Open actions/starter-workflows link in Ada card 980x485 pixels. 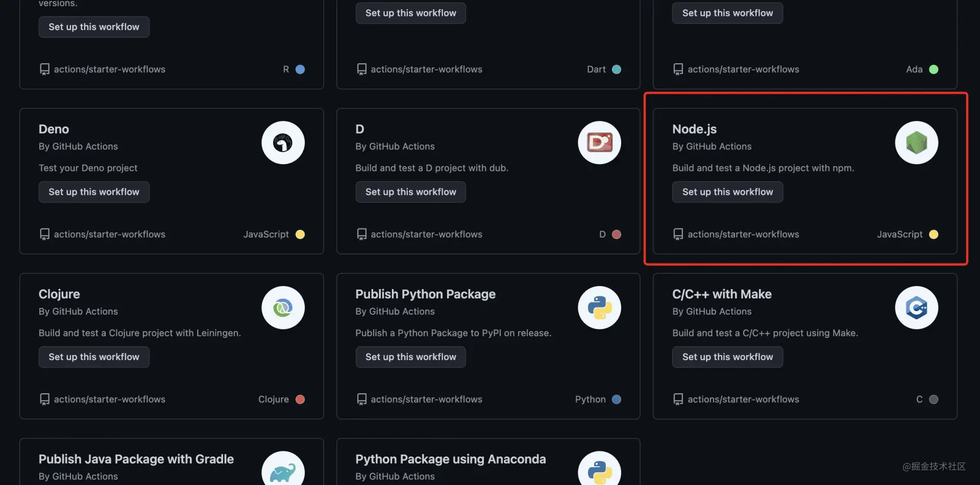[x=743, y=69]
